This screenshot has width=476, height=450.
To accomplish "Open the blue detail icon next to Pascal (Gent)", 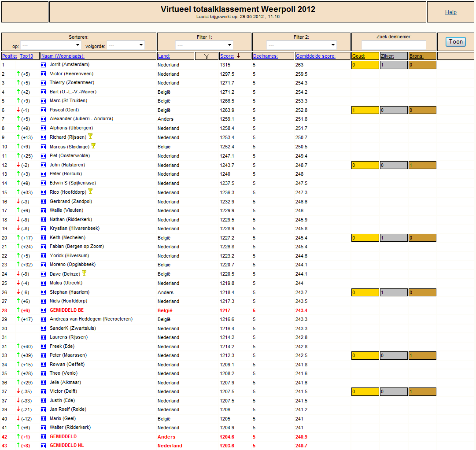I will [44, 110].
